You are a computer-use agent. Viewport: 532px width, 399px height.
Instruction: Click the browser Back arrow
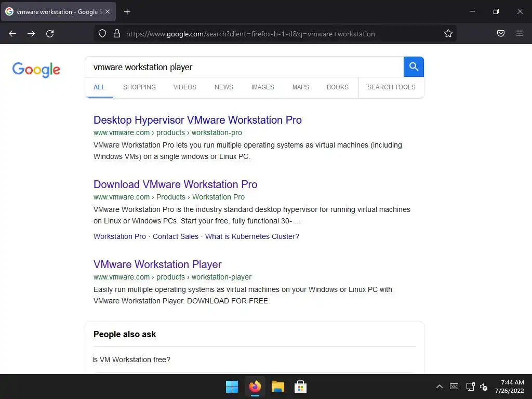(12, 34)
